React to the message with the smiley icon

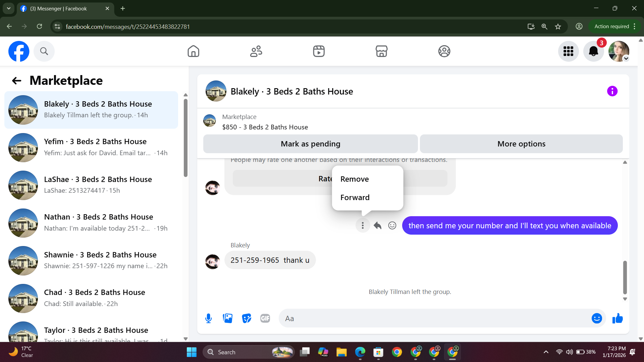(392, 226)
